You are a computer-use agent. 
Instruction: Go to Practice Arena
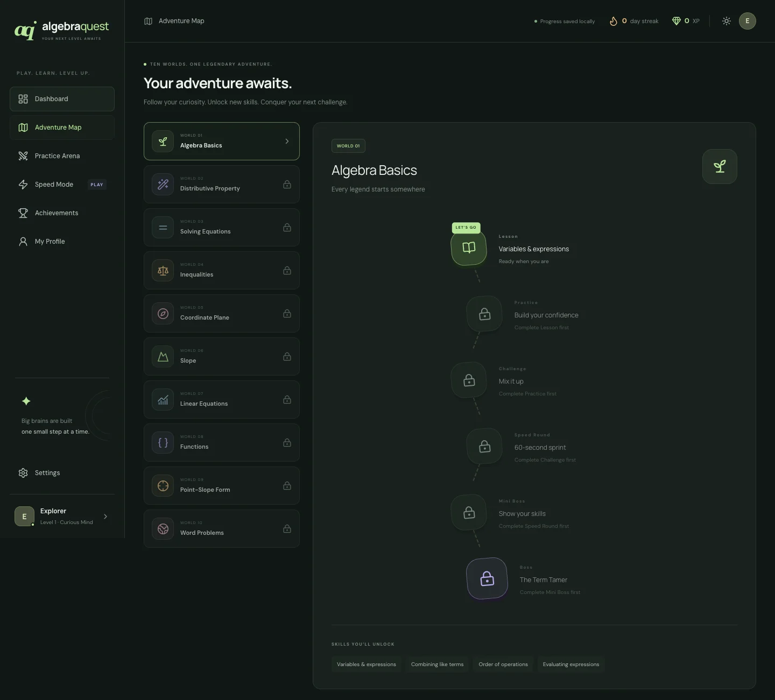62,156
